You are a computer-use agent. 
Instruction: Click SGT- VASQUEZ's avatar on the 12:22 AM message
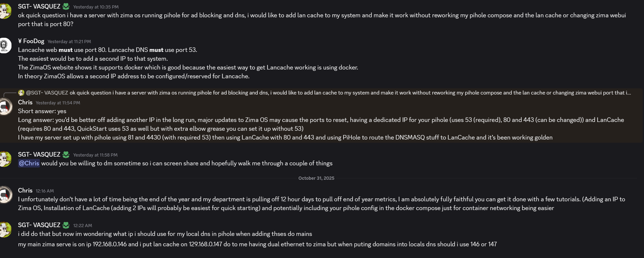coord(5,230)
